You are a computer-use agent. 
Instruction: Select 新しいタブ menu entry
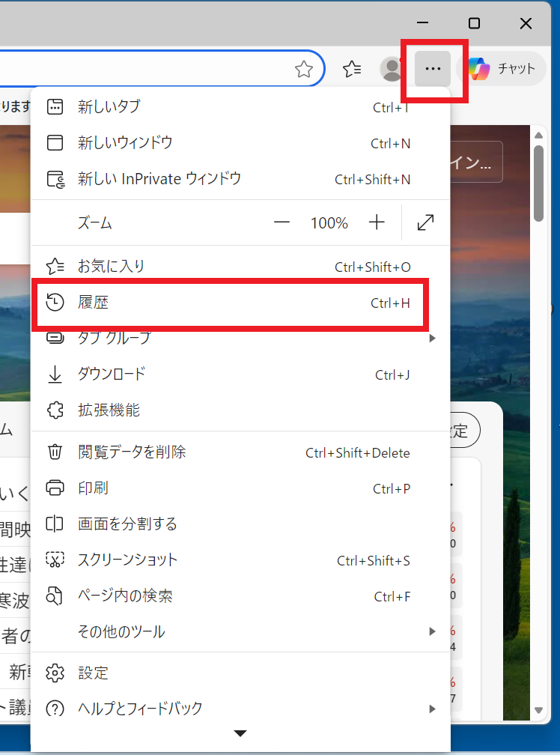(x=109, y=107)
